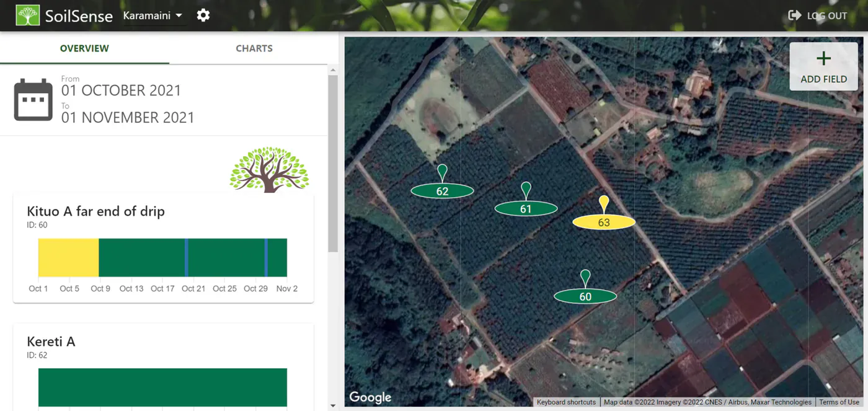Select yellow map pin for sensor 63
The image size is (868, 411).
click(604, 213)
